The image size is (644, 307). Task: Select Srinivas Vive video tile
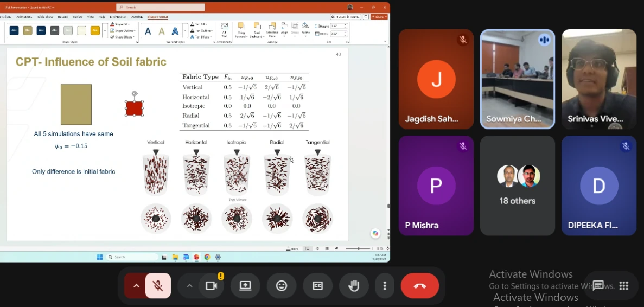599,79
